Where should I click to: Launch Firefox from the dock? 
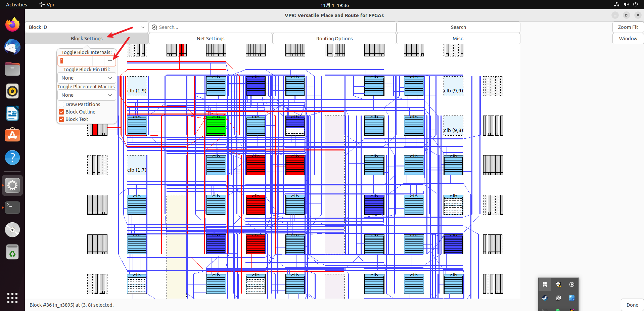[12, 25]
